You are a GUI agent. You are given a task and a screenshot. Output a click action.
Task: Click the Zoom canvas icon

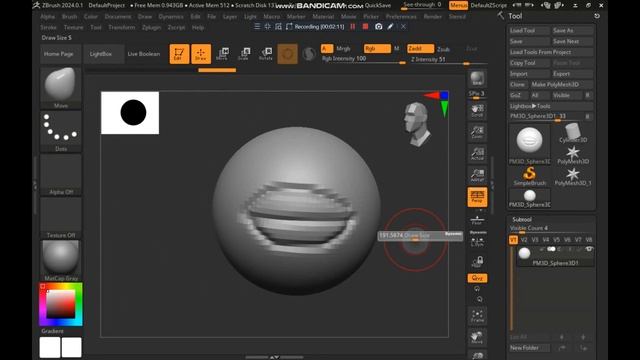(477, 132)
